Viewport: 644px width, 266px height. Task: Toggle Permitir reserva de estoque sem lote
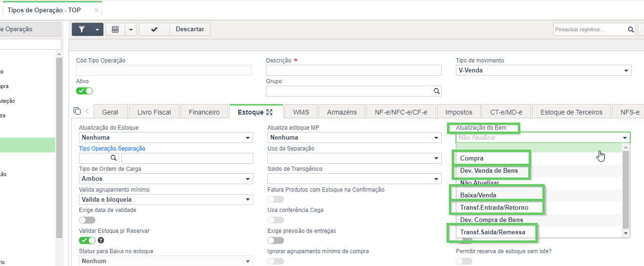pos(464,261)
